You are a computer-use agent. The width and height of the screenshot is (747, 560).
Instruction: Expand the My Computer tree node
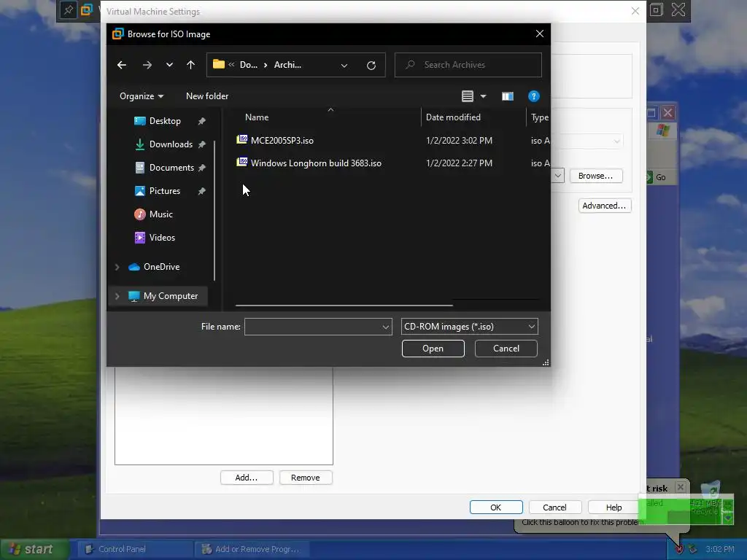pyautogui.click(x=117, y=296)
